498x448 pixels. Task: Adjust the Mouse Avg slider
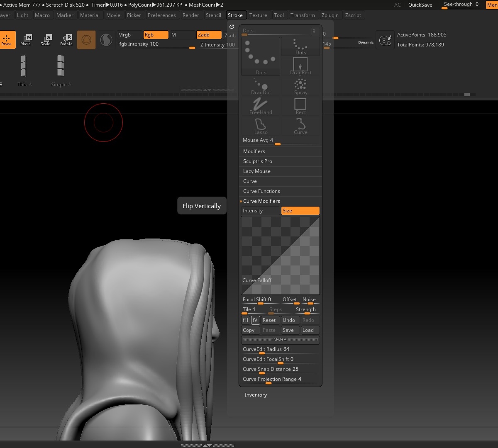(x=281, y=141)
